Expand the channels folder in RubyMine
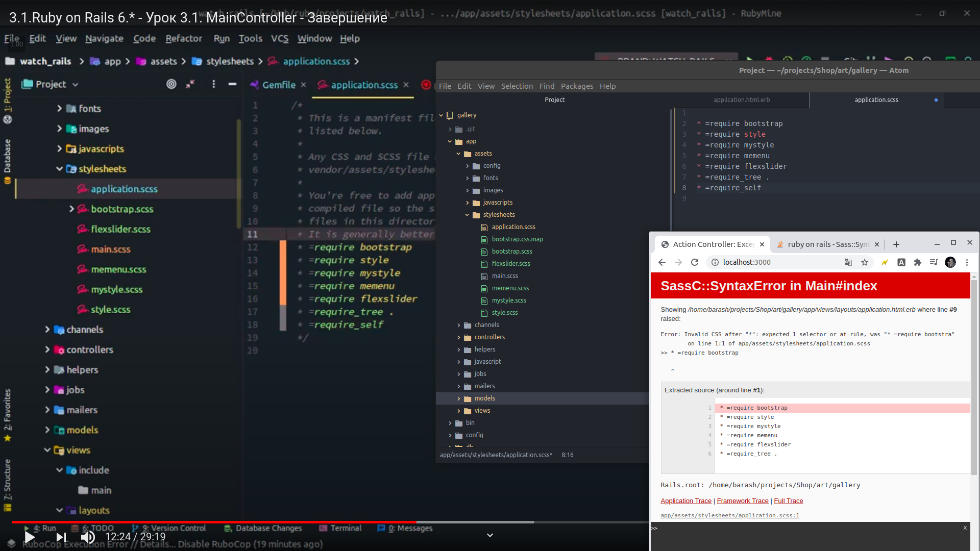The image size is (980, 551). pyautogui.click(x=47, y=330)
